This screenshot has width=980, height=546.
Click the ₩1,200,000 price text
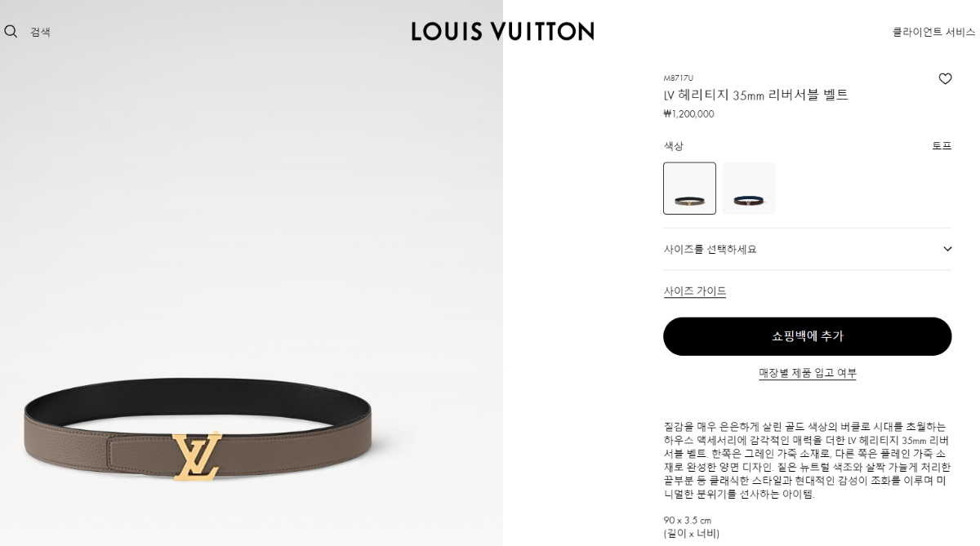coord(688,114)
